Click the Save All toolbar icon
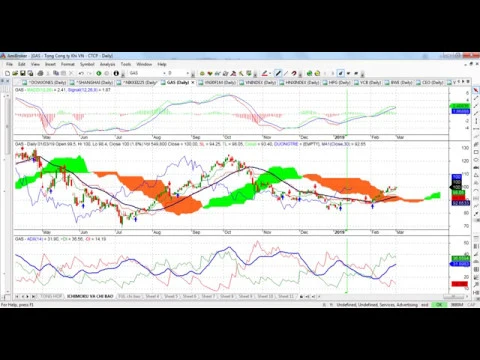The height and width of the screenshot is (360, 480). [30, 73]
